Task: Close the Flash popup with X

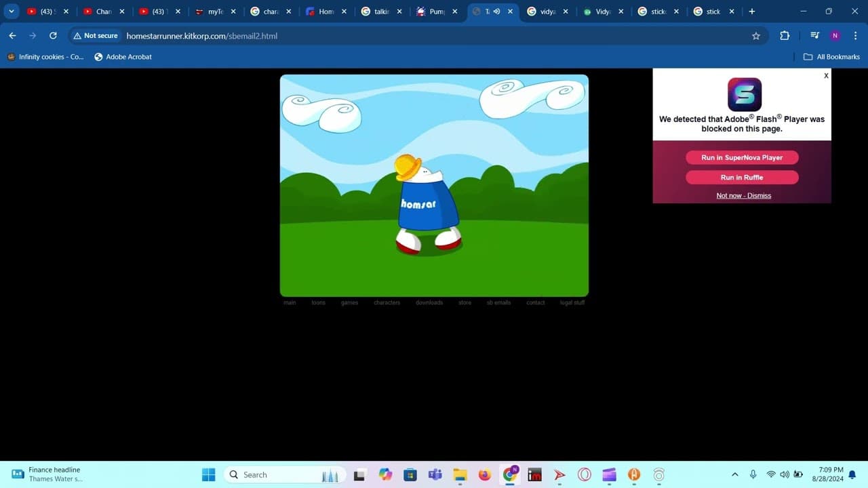Action: tap(826, 76)
